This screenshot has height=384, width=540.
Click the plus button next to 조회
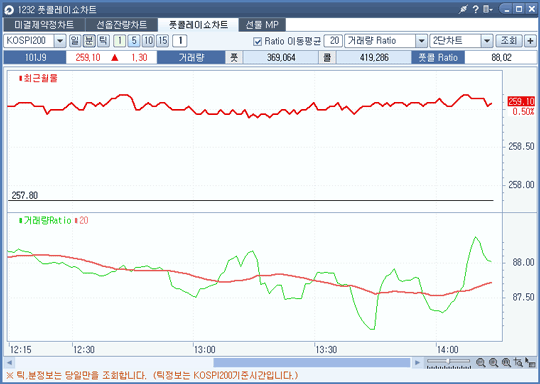[x=530, y=41]
